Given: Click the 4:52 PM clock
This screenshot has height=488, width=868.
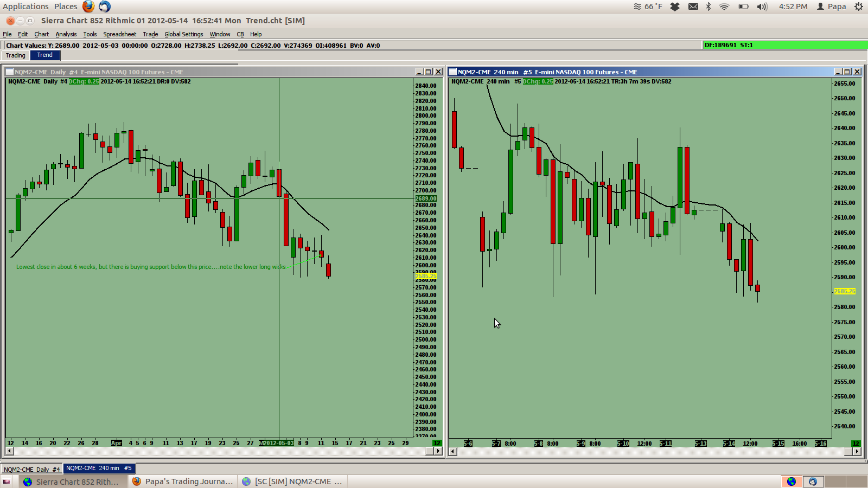Looking at the screenshot, I should [x=793, y=7].
